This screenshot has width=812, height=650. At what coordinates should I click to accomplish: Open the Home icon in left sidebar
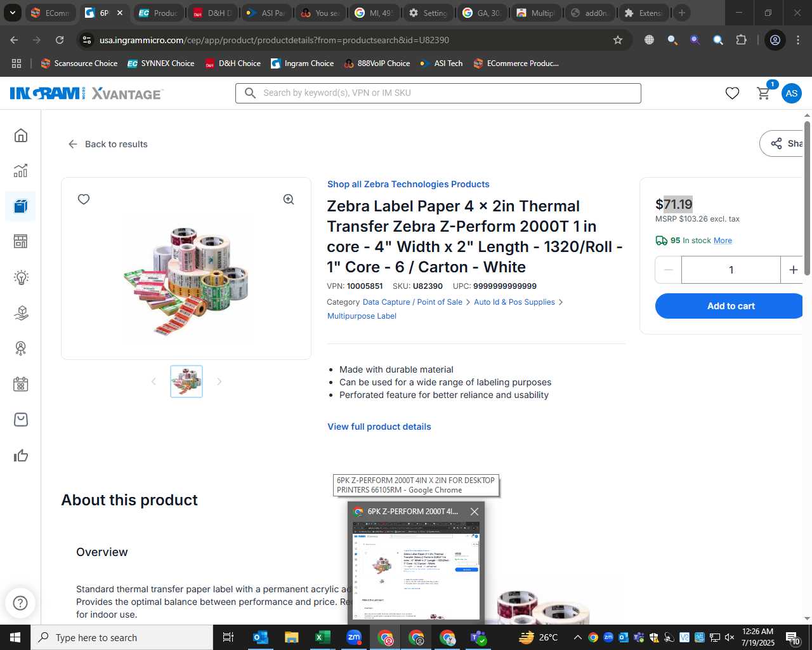pyautogui.click(x=21, y=135)
